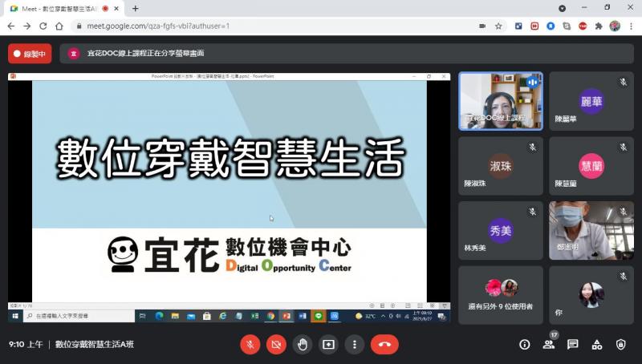Open the extensions puzzle icon

tap(599, 26)
